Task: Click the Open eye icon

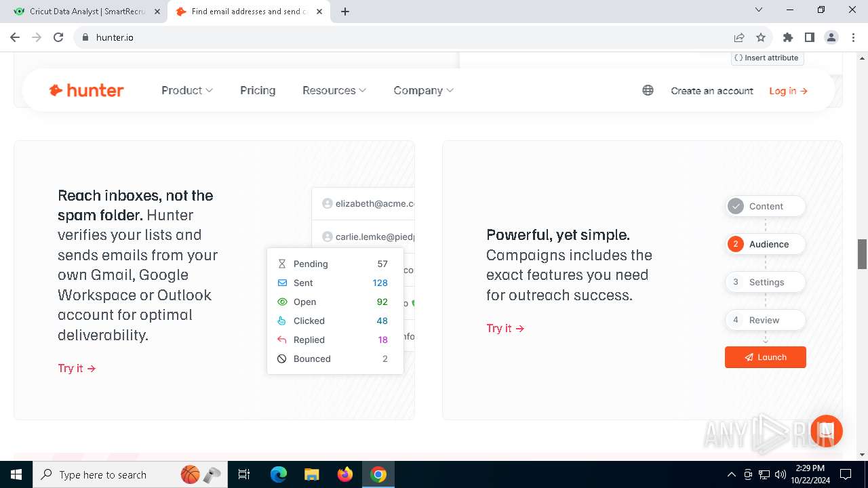Action: 282,302
